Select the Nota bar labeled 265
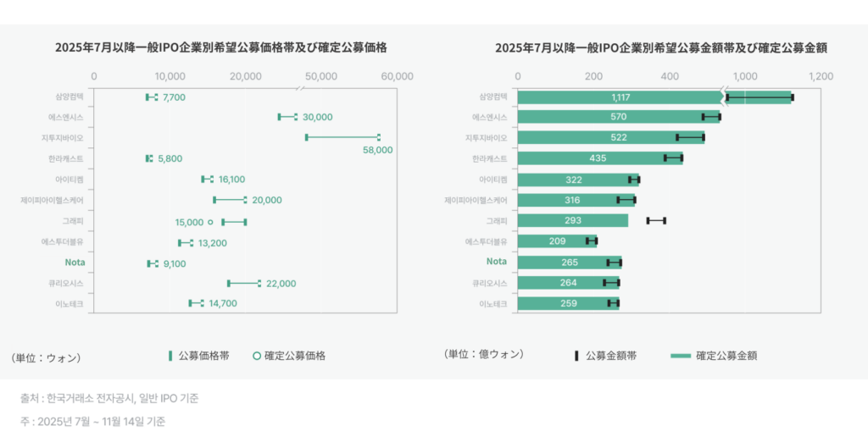The height and width of the screenshot is (437, 868). [x=569, y=263]
